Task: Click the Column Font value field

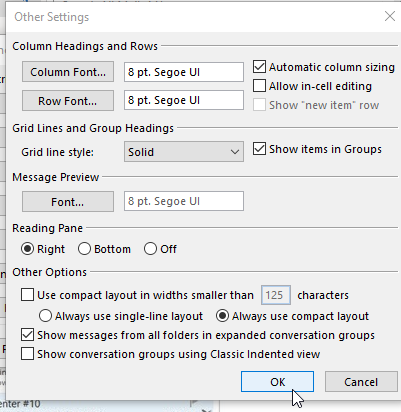Action: [184, 72]
